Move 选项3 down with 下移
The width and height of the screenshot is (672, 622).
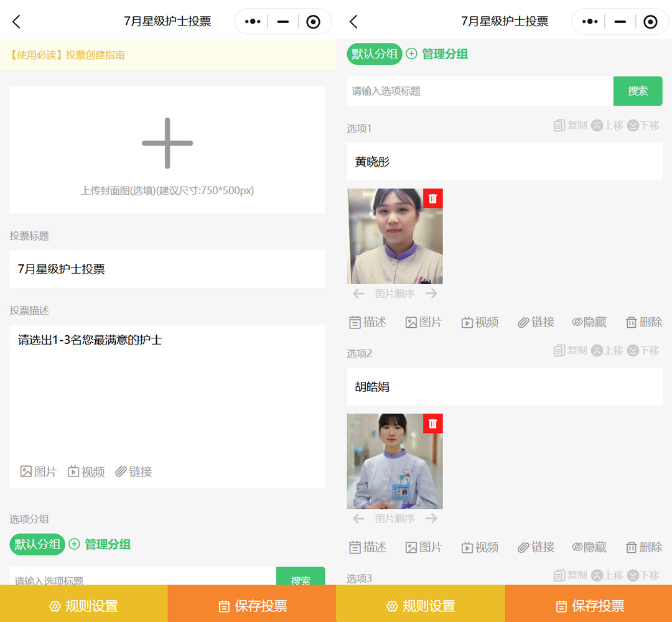click(643, 575)
